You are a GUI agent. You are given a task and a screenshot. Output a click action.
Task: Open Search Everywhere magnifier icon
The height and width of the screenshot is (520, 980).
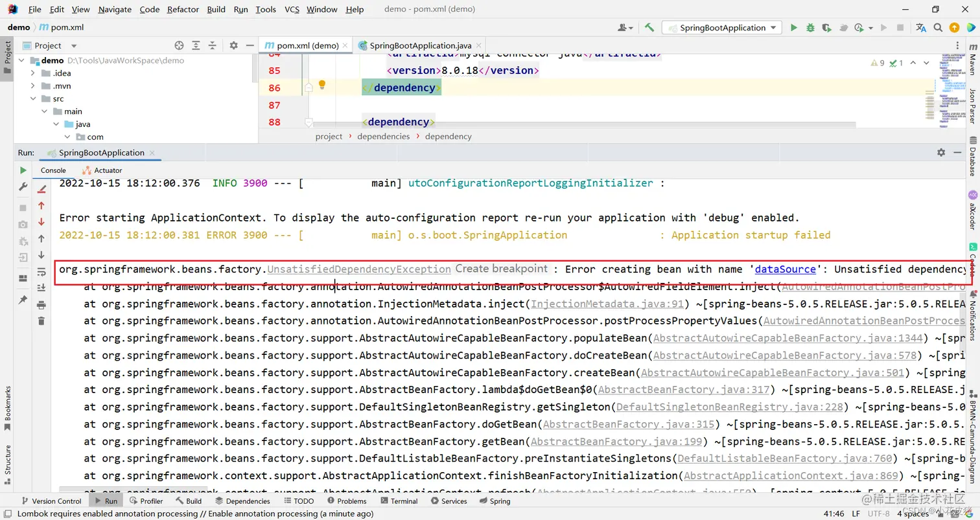coord(937,27)
